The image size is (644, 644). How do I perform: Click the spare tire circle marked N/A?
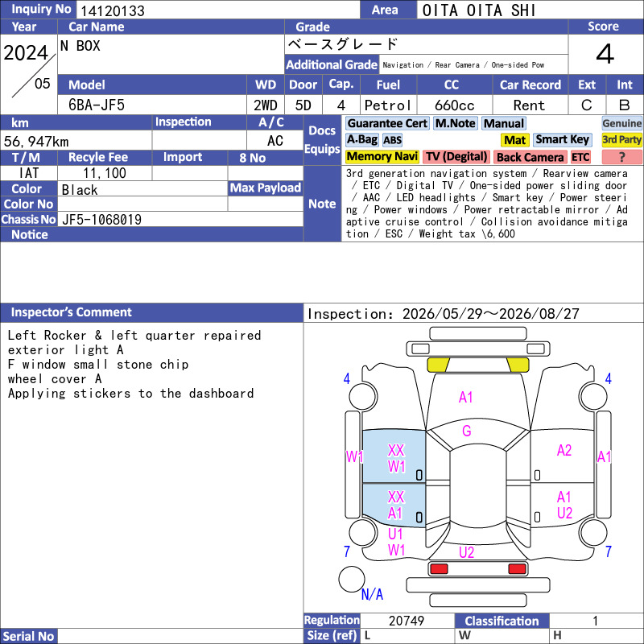pos(352,579)
